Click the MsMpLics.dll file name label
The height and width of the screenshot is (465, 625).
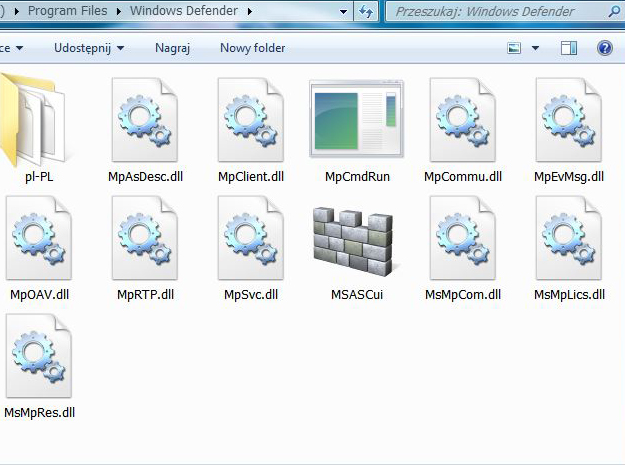(569, 294)
